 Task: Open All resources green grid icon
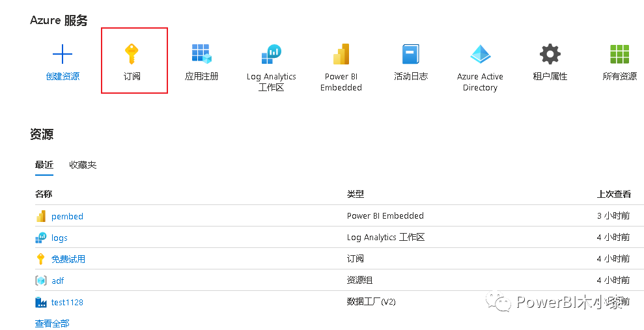tap(619, 54)
